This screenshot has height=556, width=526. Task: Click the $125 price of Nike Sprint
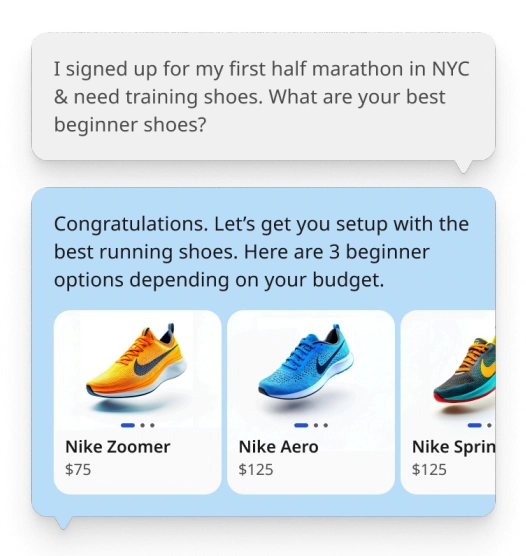pyautogui.click(x=429, y=469)
